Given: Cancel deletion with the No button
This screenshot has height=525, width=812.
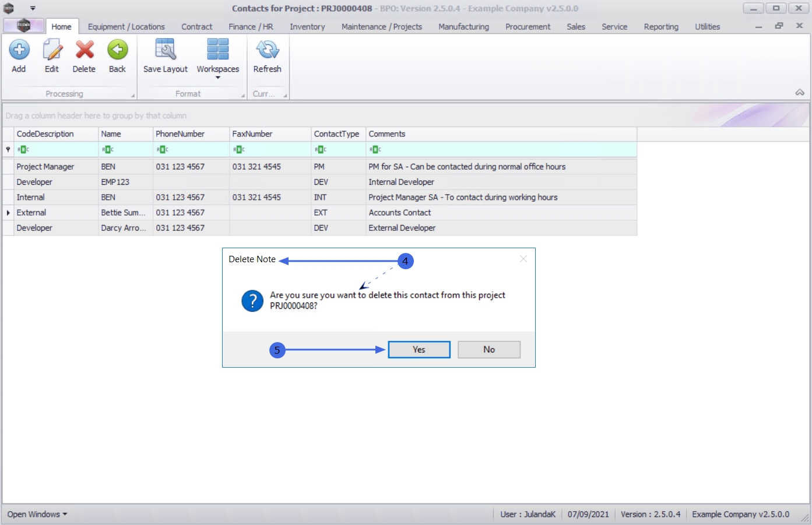Looking at the screenshot, I should tap(489, 350).
